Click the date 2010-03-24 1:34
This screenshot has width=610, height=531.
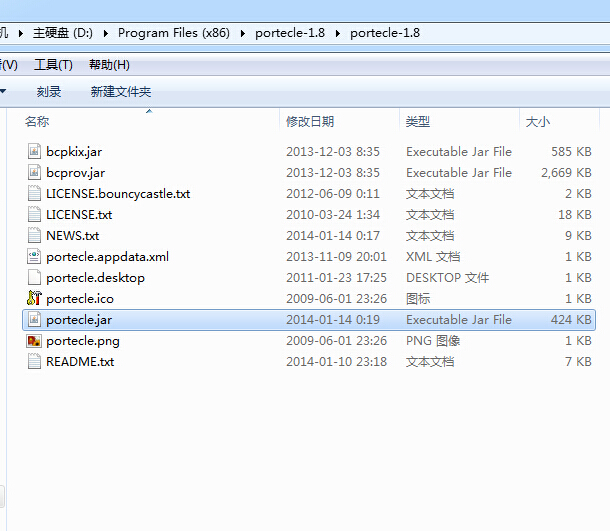click(x=333, y=215)
